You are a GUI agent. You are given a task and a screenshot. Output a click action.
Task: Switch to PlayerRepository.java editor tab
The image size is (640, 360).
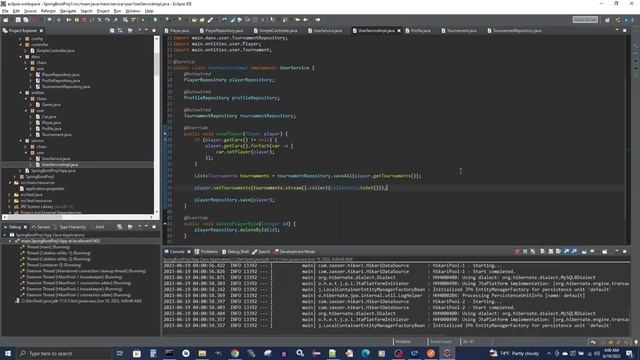[x=221, y=31]
